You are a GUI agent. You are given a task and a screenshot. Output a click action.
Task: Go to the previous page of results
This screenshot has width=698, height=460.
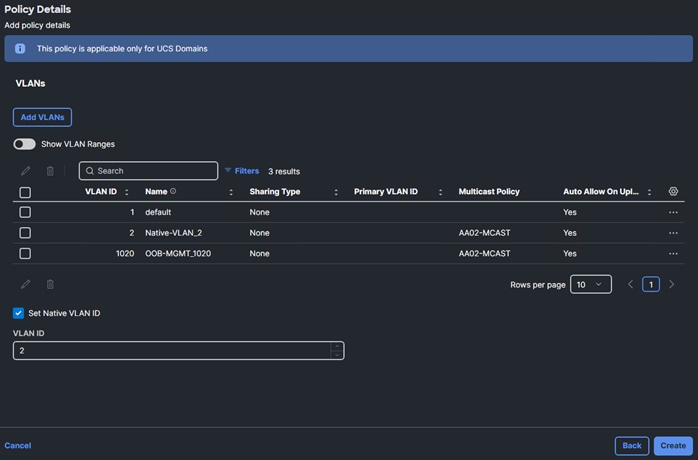(630, 284)
